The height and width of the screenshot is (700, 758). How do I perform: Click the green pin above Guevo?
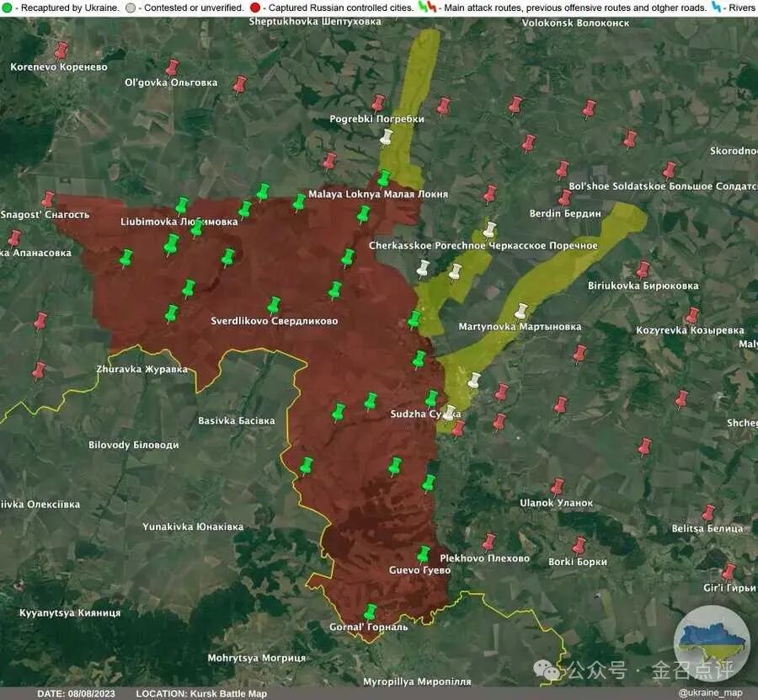pyautogui.click(x=424, y=554)
